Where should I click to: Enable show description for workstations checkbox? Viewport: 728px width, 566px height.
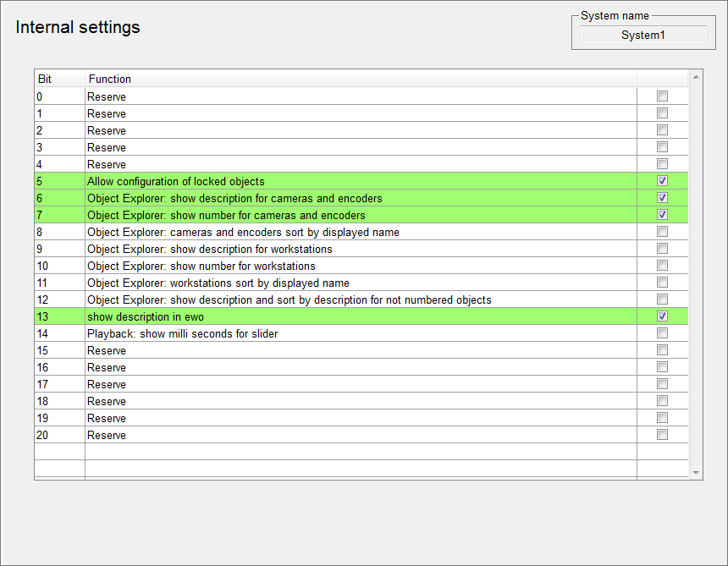click(x=662, y=249)
